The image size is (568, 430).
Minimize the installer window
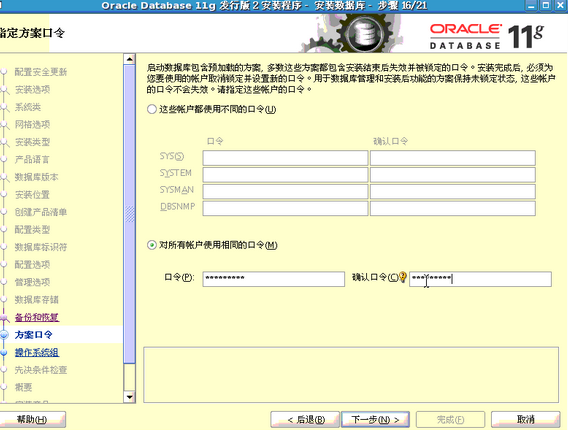531,5
